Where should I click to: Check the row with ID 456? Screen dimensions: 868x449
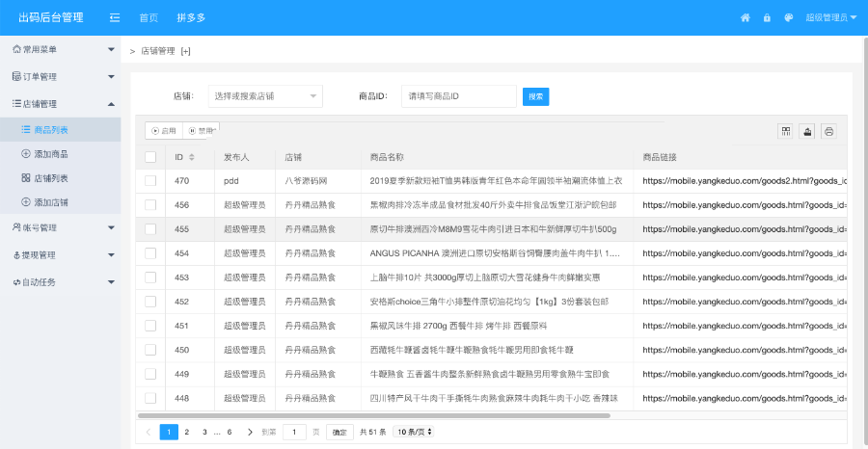point(150,205)
